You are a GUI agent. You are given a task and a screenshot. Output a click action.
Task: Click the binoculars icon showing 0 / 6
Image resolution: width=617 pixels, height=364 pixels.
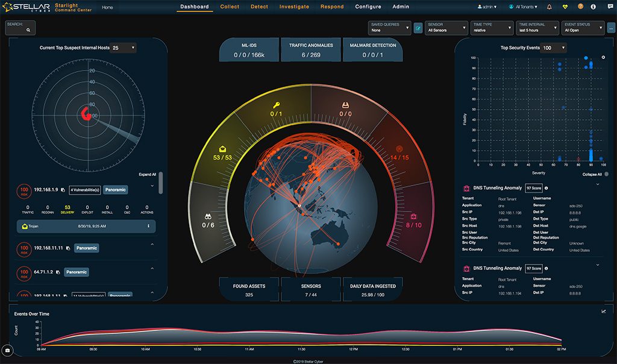pyautogui.click(x=208, y=216)
